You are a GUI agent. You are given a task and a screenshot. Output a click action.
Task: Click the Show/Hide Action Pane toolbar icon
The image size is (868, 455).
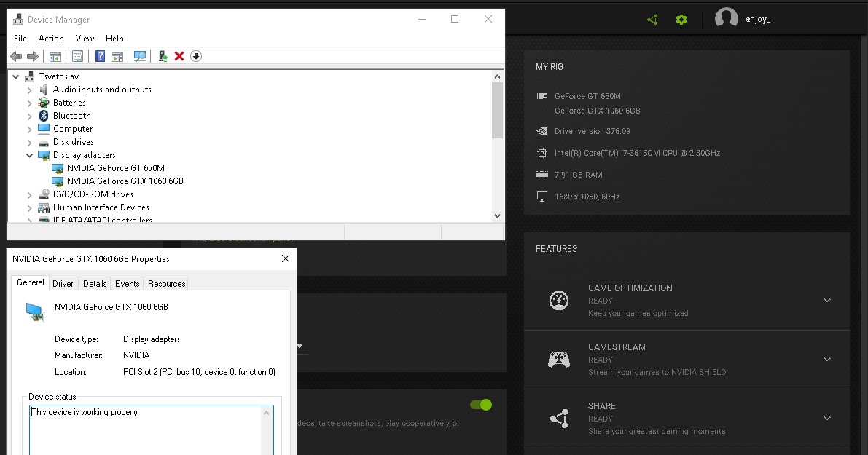[117, 56]
